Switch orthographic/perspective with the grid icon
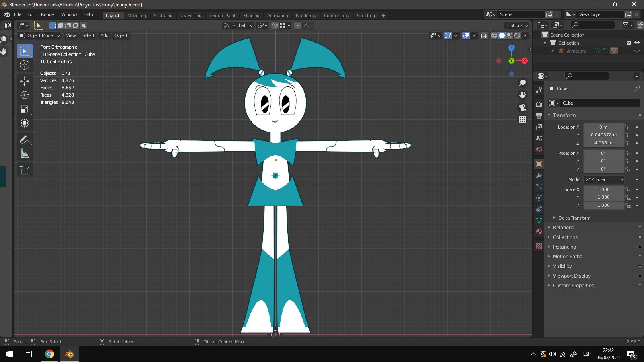 [522, 119]
